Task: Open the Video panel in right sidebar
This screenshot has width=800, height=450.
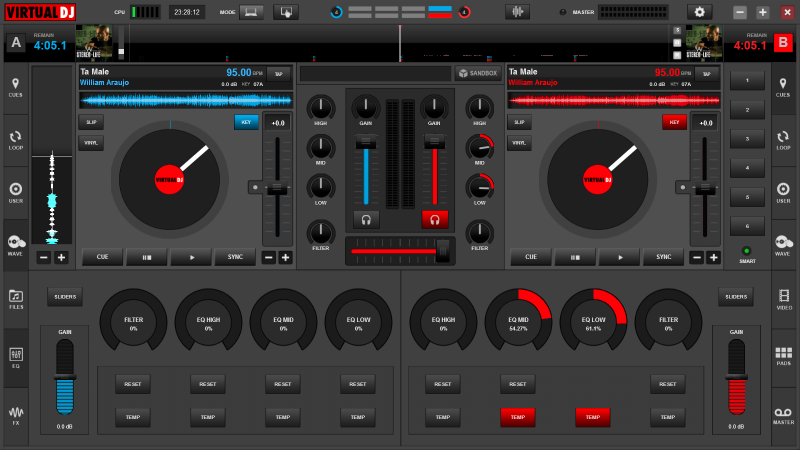Action: [783, 298]
